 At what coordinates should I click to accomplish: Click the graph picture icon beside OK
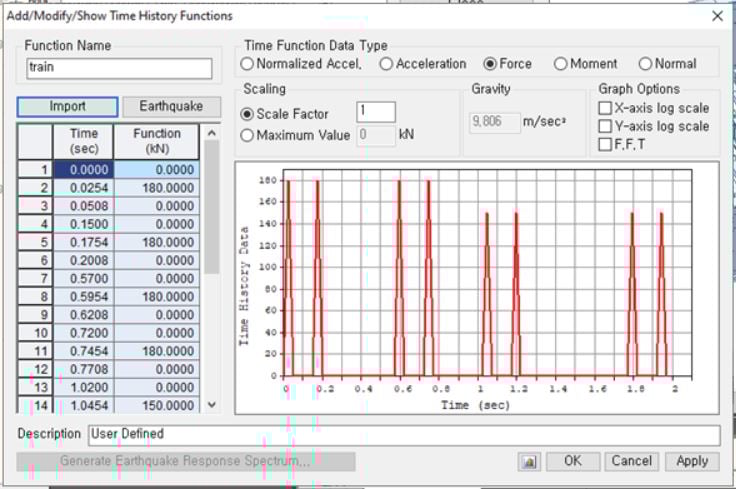click(x=529, y=462)
